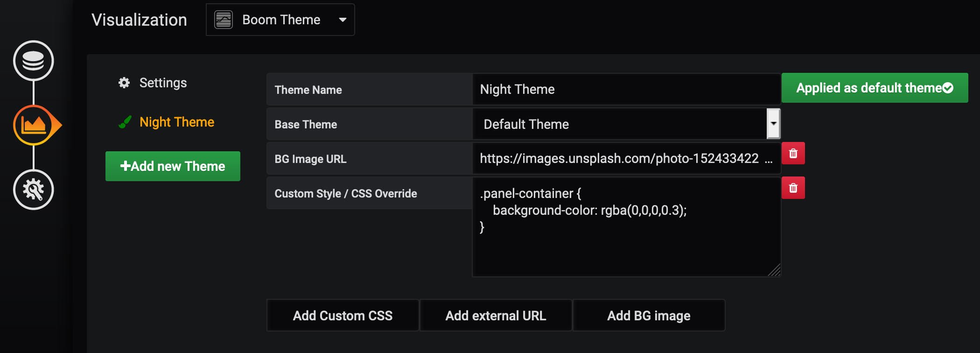Image resolution: width=980 pixels, height=353 pixels.
Task: Click the gear icon beside Settings
Action: [x=124, y=83]
